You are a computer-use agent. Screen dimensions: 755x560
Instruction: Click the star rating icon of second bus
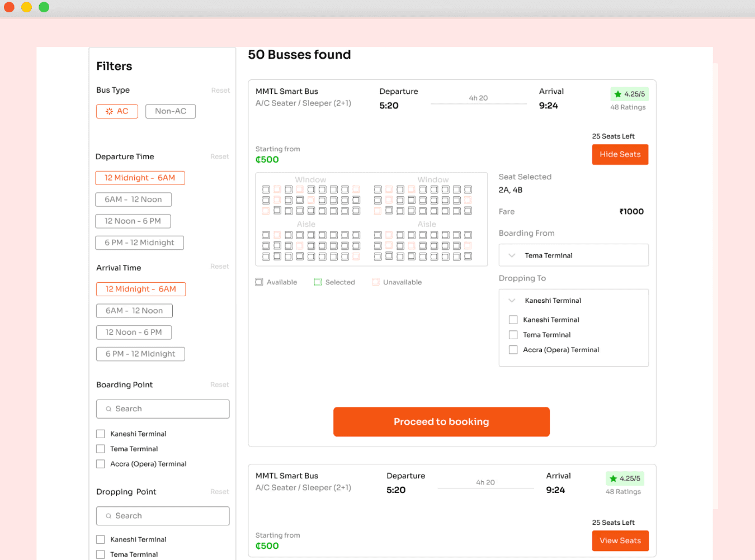pos(613,478)
